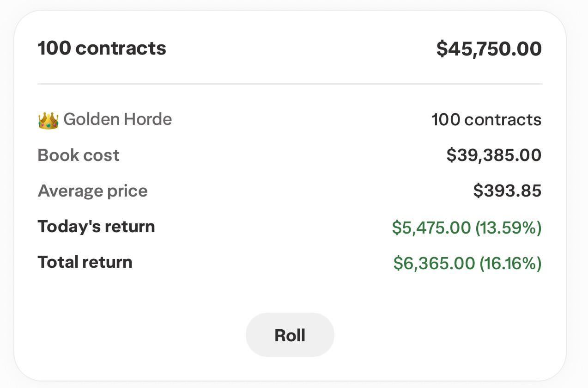Click the Today's return label
The image size is (588, 388).
point(96,227)
